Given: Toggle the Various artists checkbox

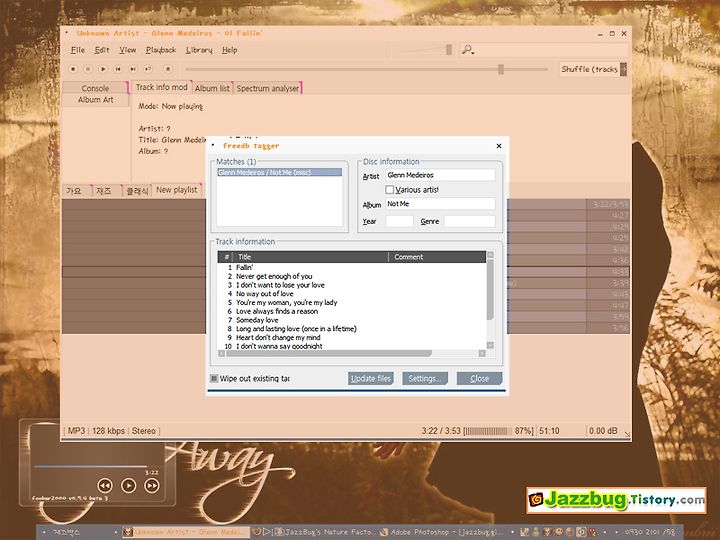Looking at the screenshot, I should pos(389,190).
